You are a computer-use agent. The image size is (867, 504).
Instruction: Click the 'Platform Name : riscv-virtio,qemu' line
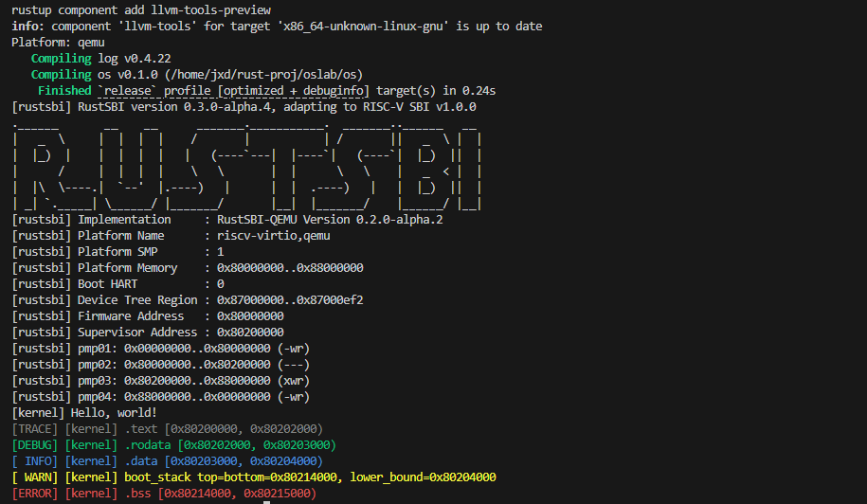pyautogui.click(x=171, y=235)
